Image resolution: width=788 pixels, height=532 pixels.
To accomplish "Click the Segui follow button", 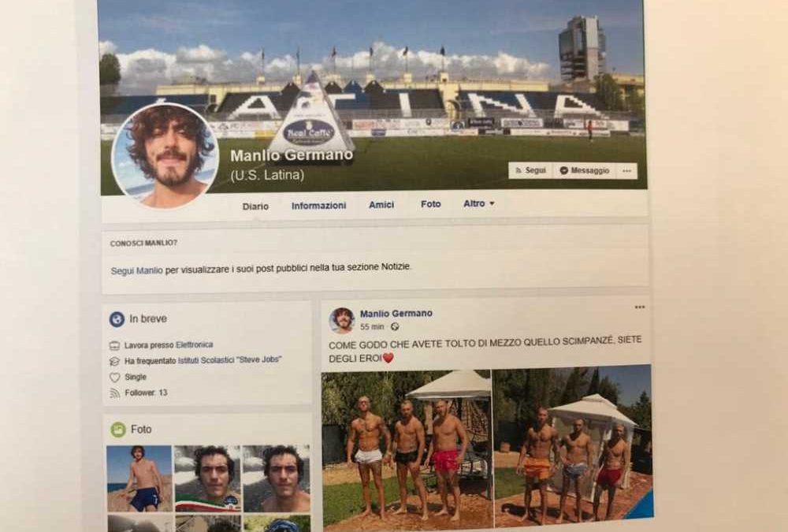I will pyautogui.click(x=530, y=170).
